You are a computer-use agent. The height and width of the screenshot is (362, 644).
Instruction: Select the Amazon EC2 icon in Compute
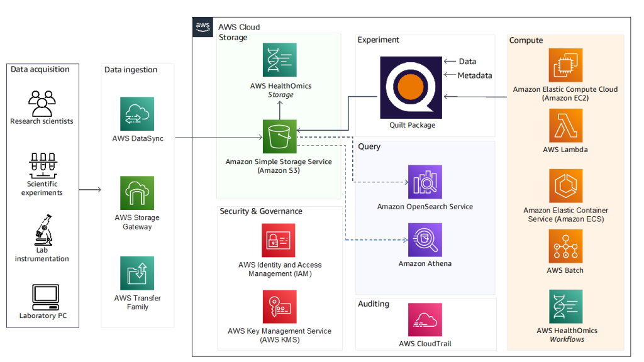tap(565, 65)
